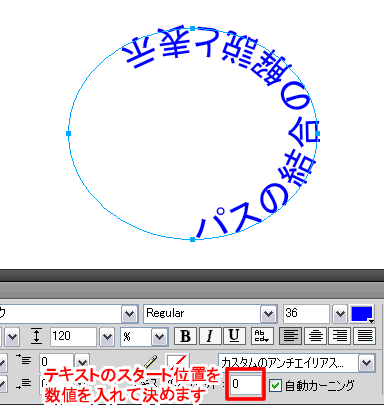
Task: Toggle the 自動カーニング checkbox
Action: pyautogui.click(x=275, y=386)
